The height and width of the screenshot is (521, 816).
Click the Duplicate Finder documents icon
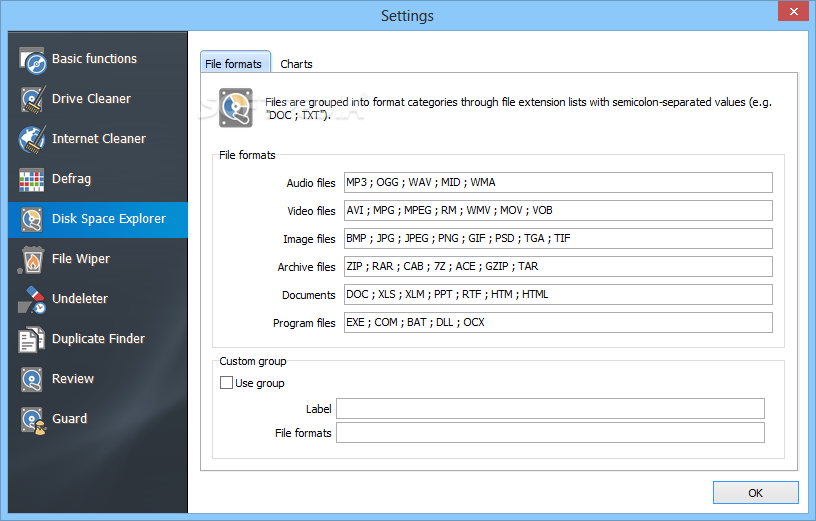[31, 339]
